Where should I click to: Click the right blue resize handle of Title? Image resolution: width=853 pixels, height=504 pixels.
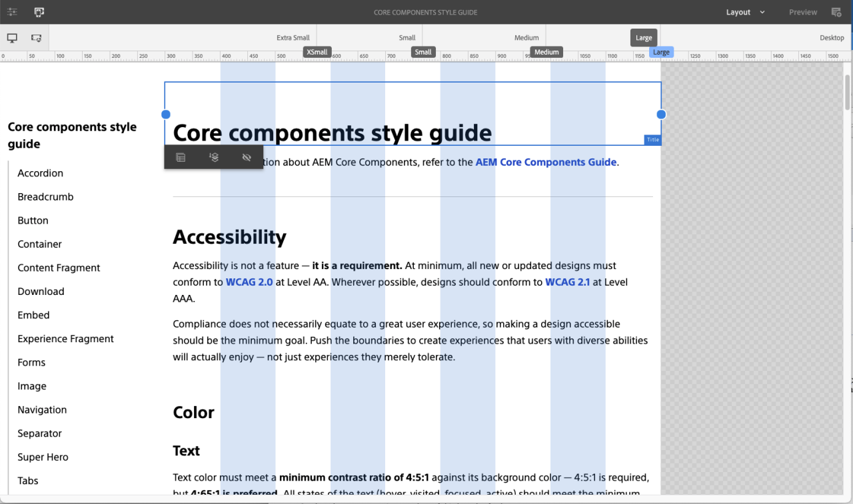[660, 114]
